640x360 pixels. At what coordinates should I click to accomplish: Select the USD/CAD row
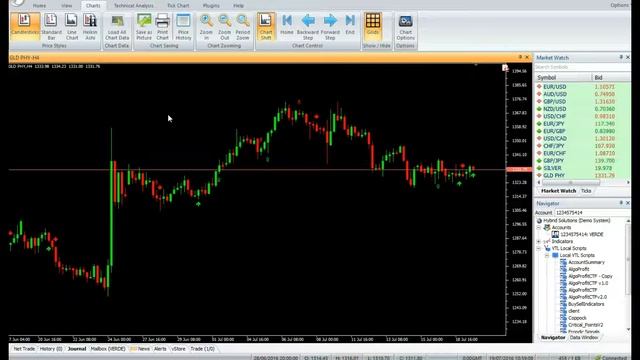582,138
